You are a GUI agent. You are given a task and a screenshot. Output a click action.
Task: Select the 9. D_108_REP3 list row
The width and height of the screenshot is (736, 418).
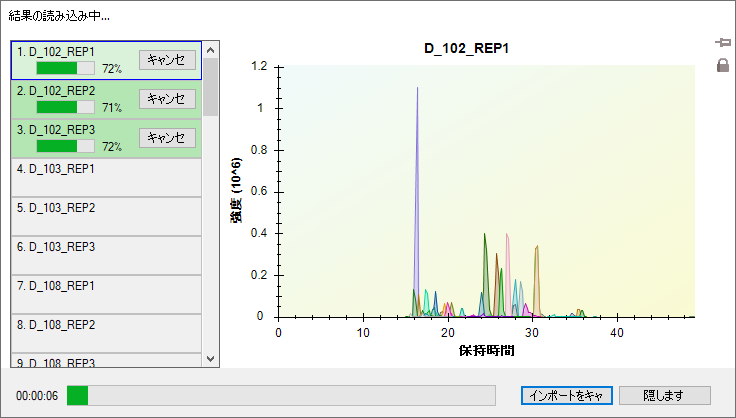point(107,360)
